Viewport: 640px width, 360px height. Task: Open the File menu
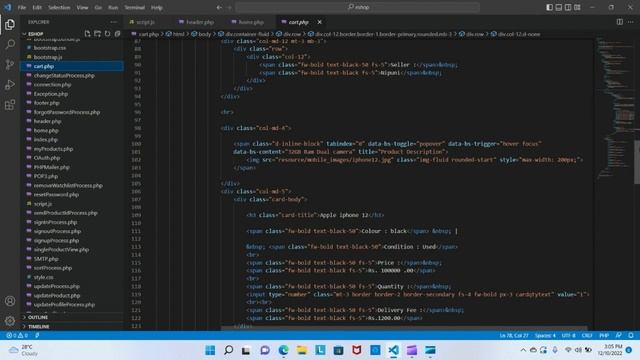pyautogui.click(x=22, y=7)
